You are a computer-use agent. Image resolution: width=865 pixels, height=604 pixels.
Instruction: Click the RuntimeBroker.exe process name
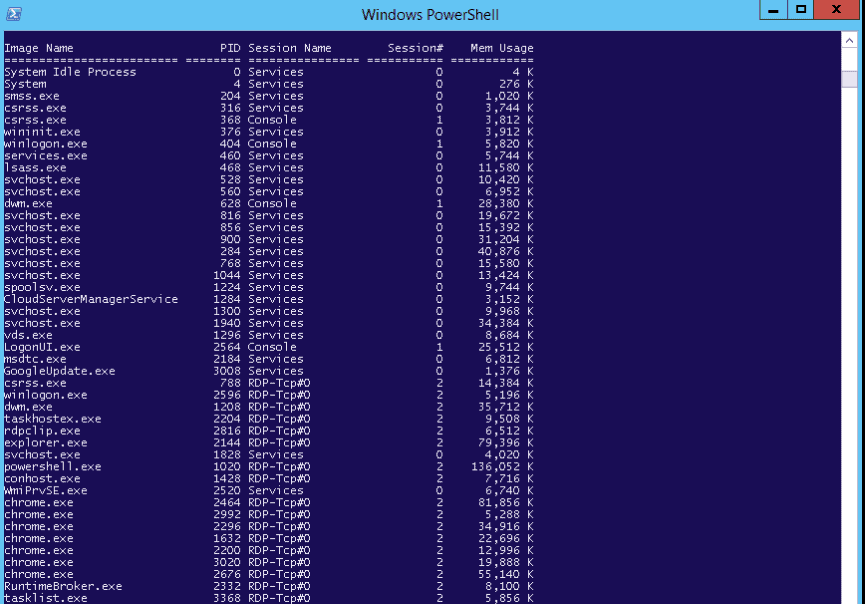click(x=63, y=586)
